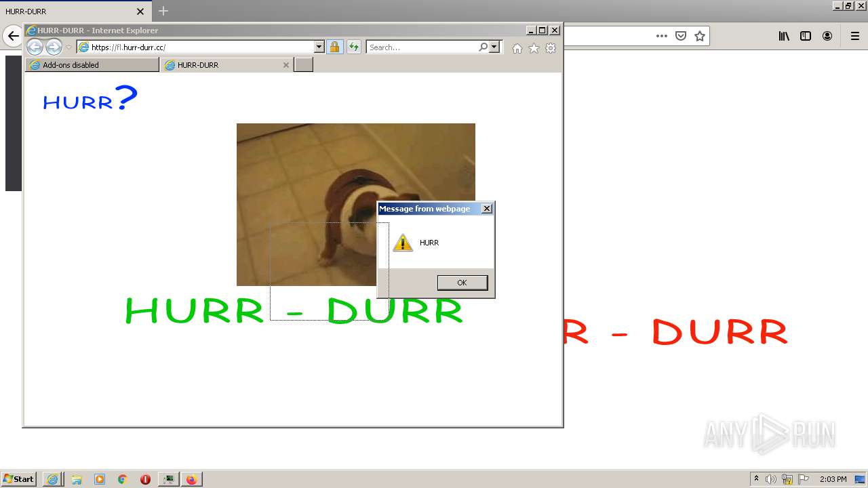Bookmark this page with Firefox star
This screenshot has height=488, width=868.
(x=700, y=36)
